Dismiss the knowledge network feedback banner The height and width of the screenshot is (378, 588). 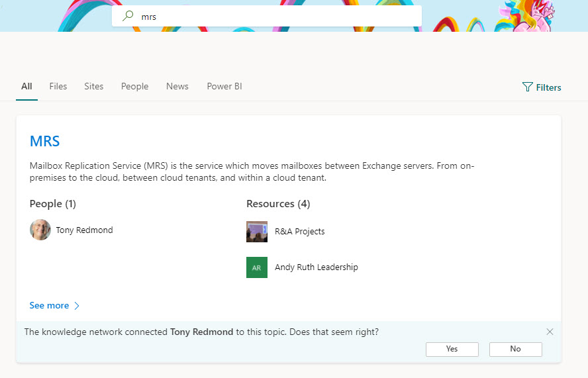[x=550, y=332]
